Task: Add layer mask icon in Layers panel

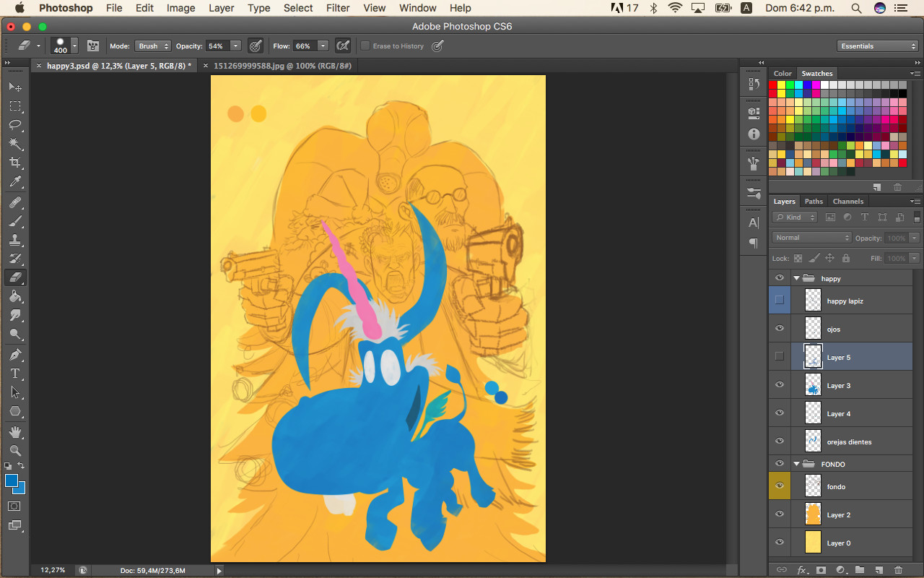Action: [821, 570]
